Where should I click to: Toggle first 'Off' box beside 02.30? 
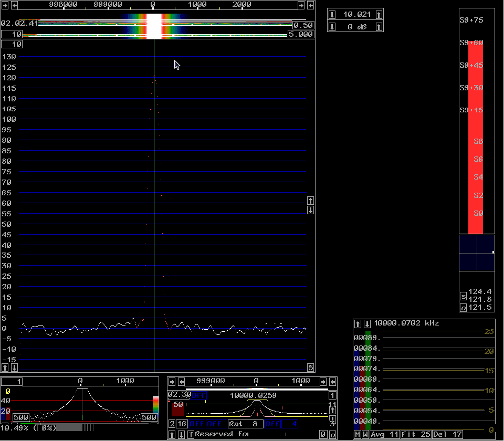pos(198,395)
